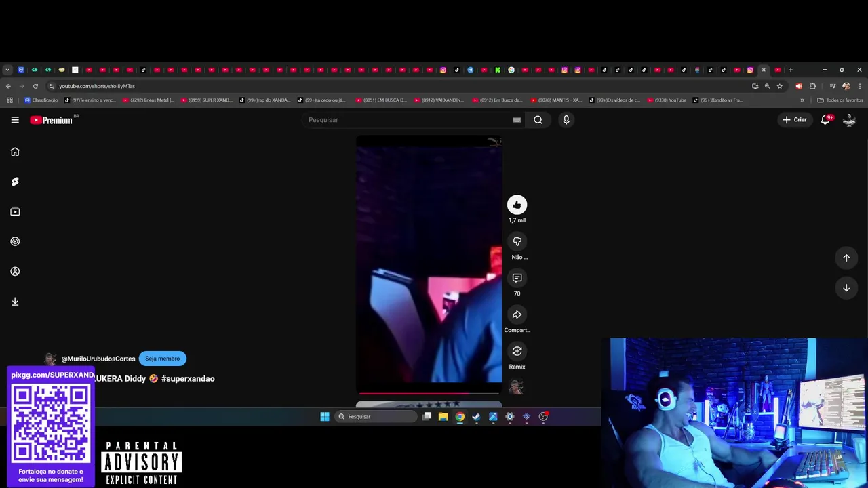Open Downloads in the YouTube sidebar
This screenshot has height=488, width=868.
(x=15, y=302)
